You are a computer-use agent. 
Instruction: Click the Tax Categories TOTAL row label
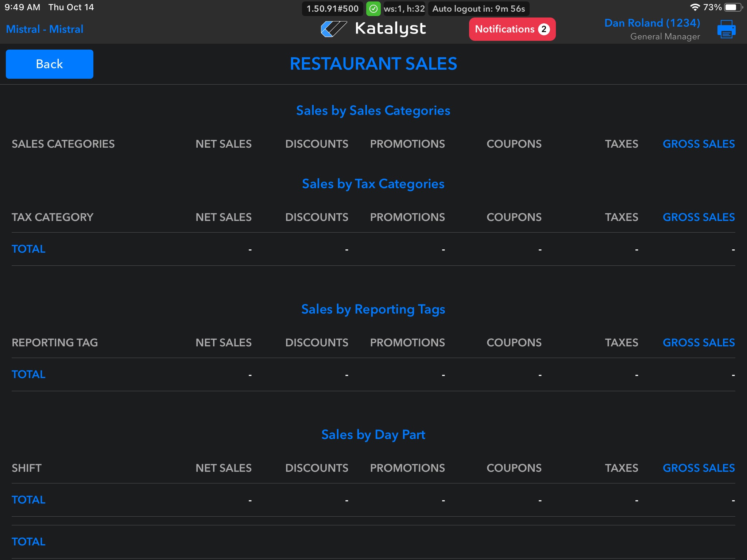coord(28,249)
